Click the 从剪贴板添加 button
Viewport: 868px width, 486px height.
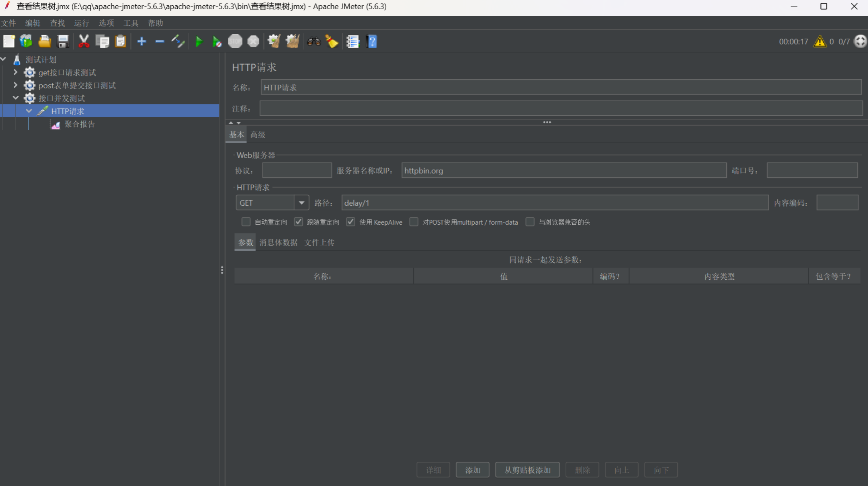point(527,470)
